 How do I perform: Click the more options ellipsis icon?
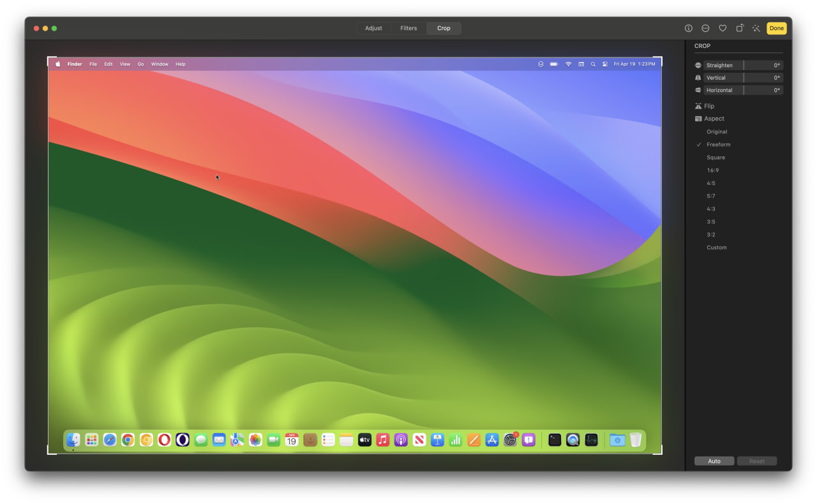[705, 28]
